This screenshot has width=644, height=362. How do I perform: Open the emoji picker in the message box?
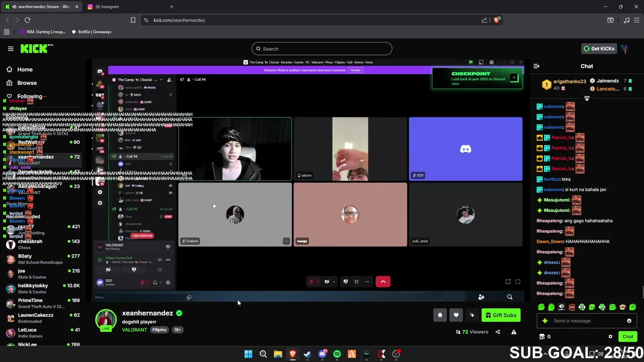[x=629, y=321]
